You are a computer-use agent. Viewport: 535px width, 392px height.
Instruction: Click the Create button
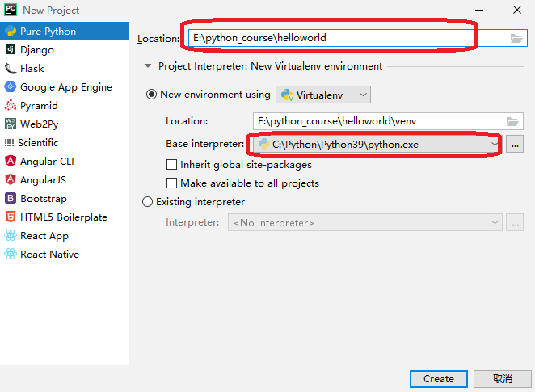tap(438, 378)
